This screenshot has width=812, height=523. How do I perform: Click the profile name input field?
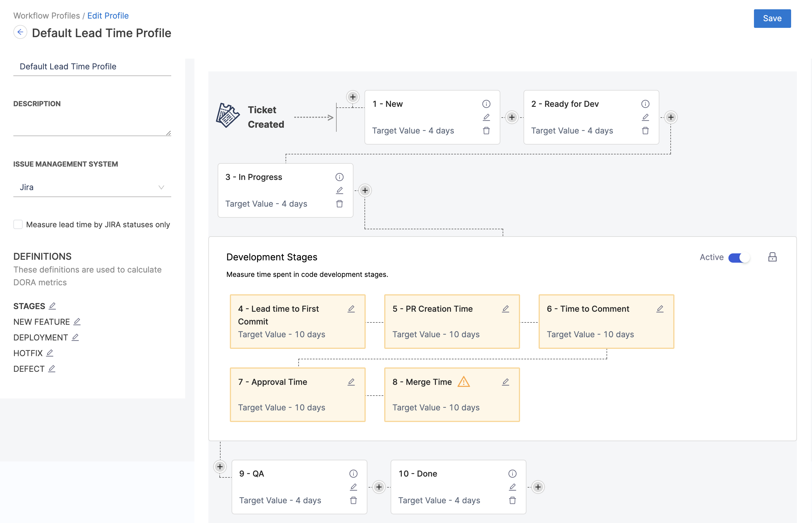tap(92, 66)
